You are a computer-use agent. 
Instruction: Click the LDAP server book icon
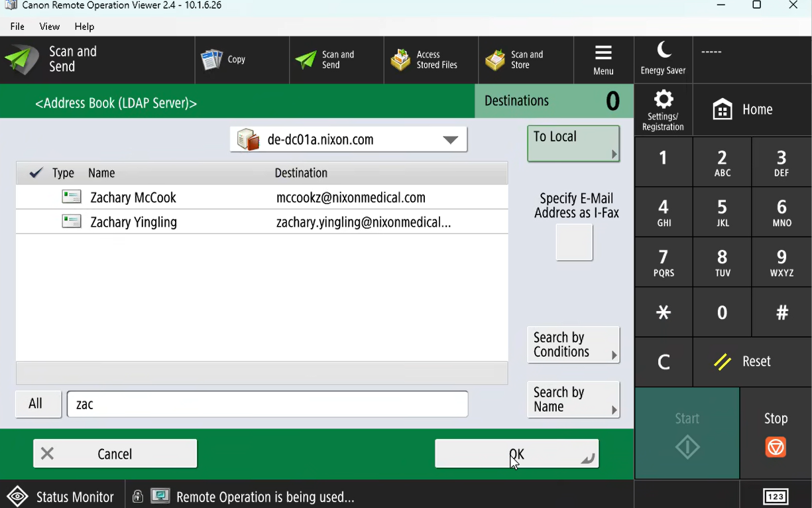coord(249,139)
